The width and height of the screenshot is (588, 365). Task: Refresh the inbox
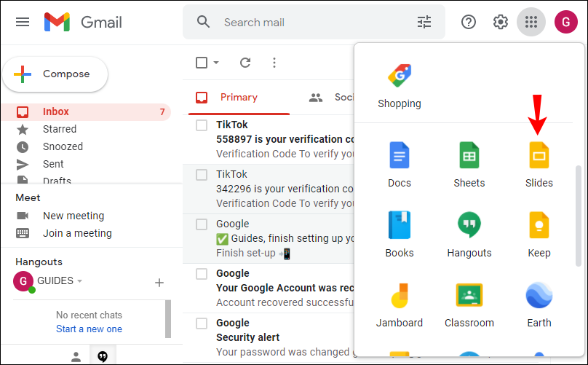click(245, 63)
